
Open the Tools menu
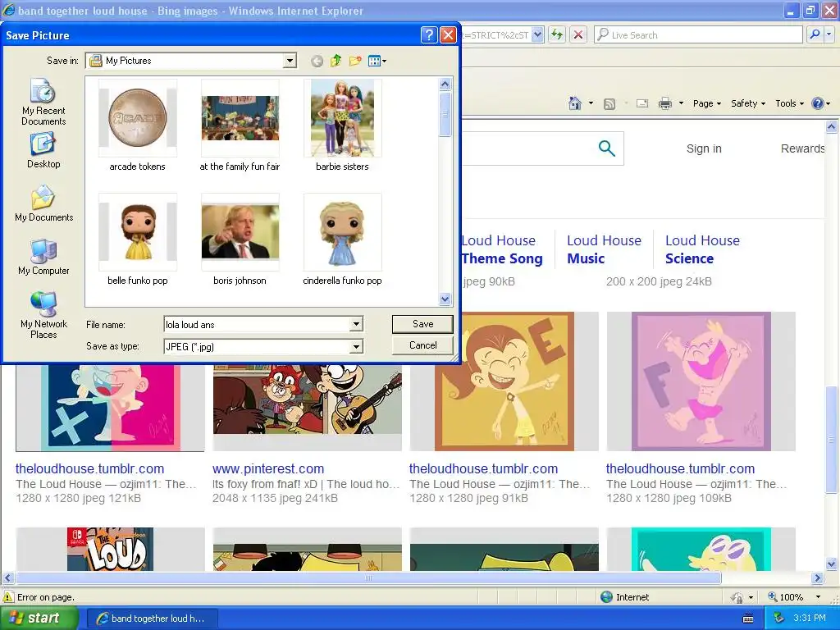point(790,103)
